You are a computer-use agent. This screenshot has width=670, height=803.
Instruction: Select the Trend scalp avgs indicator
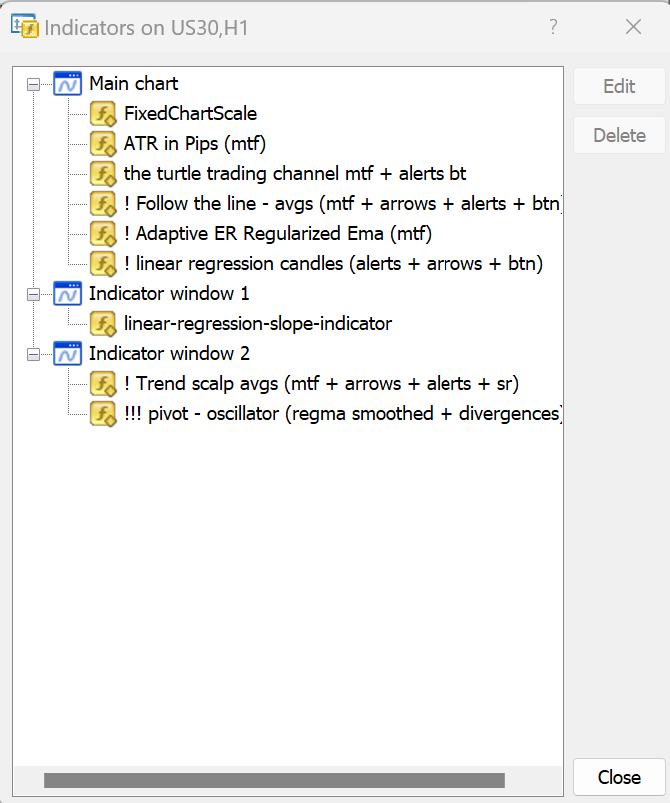321,384
